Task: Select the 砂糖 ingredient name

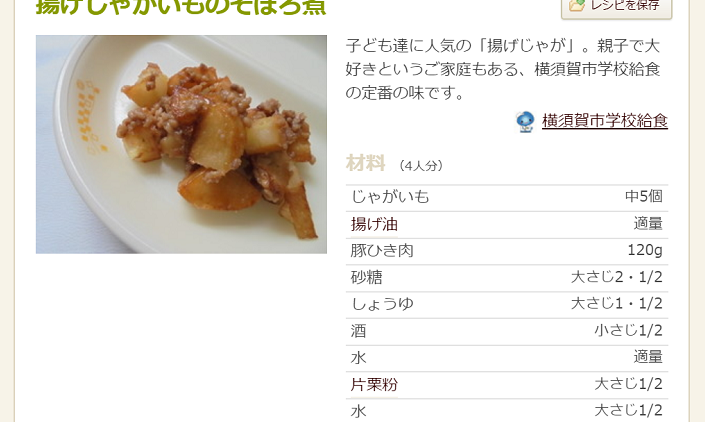Action: (366, 277)
